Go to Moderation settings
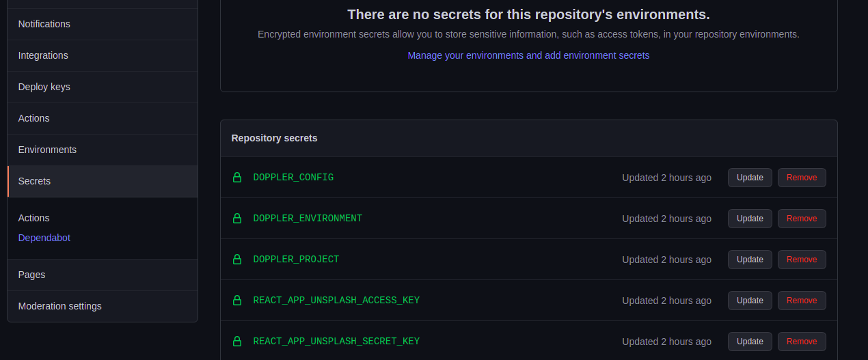 click(x=60, y=306)
